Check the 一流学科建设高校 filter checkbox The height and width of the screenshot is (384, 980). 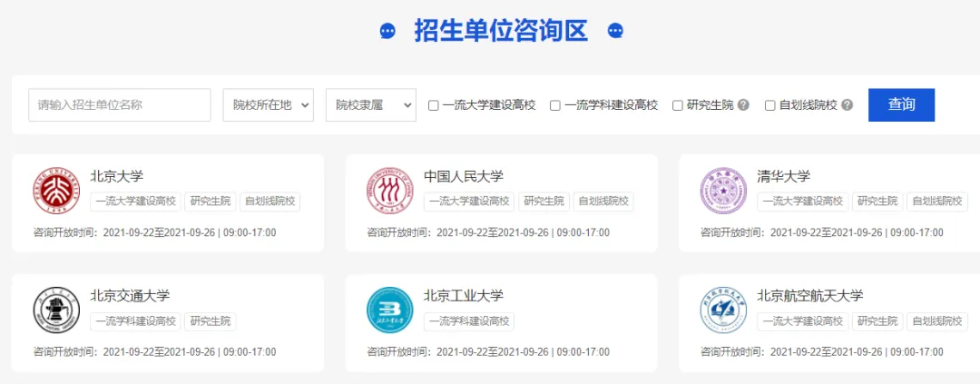pos(555,105)
